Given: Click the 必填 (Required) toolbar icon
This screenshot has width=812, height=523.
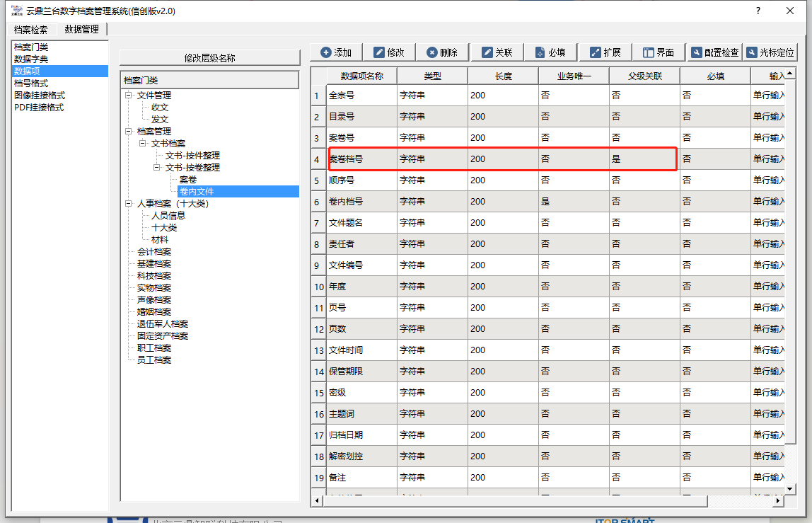Looking at the screenshot, I should [x=540, y=52].
